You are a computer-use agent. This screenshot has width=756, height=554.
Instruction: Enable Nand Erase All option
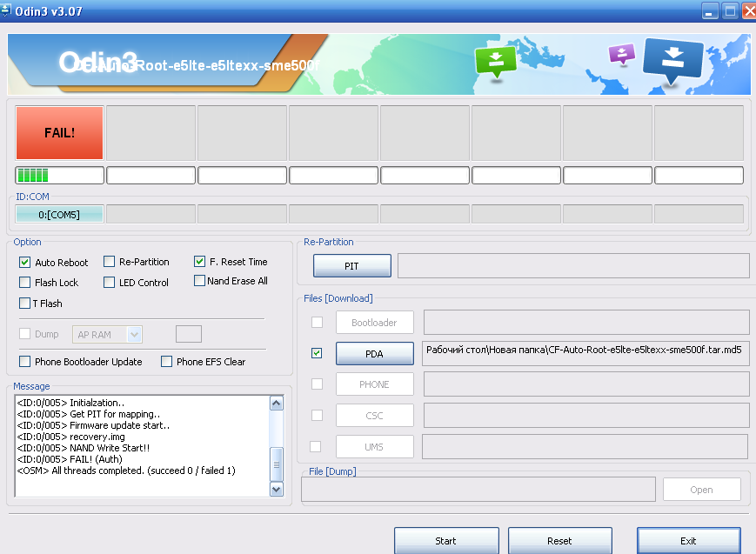pos(200,281)
